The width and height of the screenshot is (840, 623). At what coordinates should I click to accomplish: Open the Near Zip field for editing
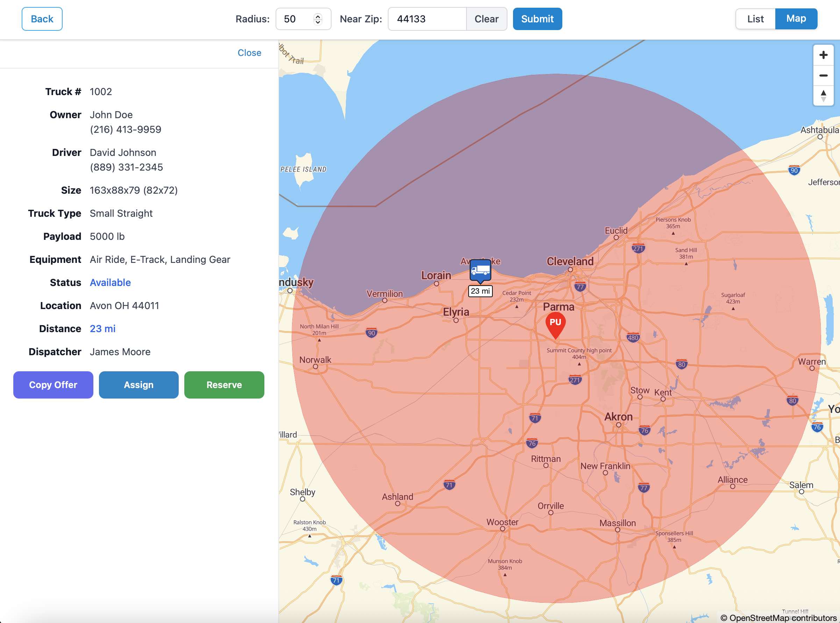(x=426, y=19)
